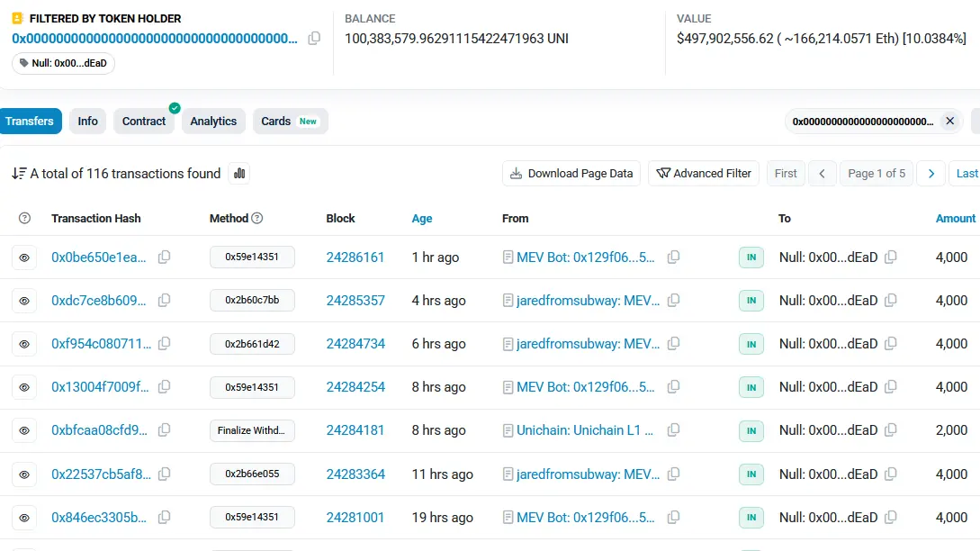Image resolution: width=980 pixels, height=551 pixels.
Task: Toggle Age column time format
Action: click(x=422, y=218)
